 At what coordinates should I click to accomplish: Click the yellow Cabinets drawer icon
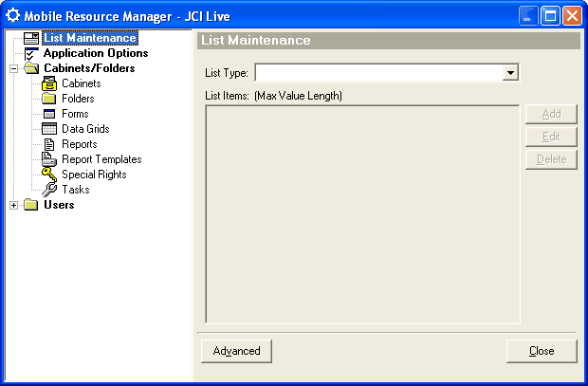[x=49, y=83]
